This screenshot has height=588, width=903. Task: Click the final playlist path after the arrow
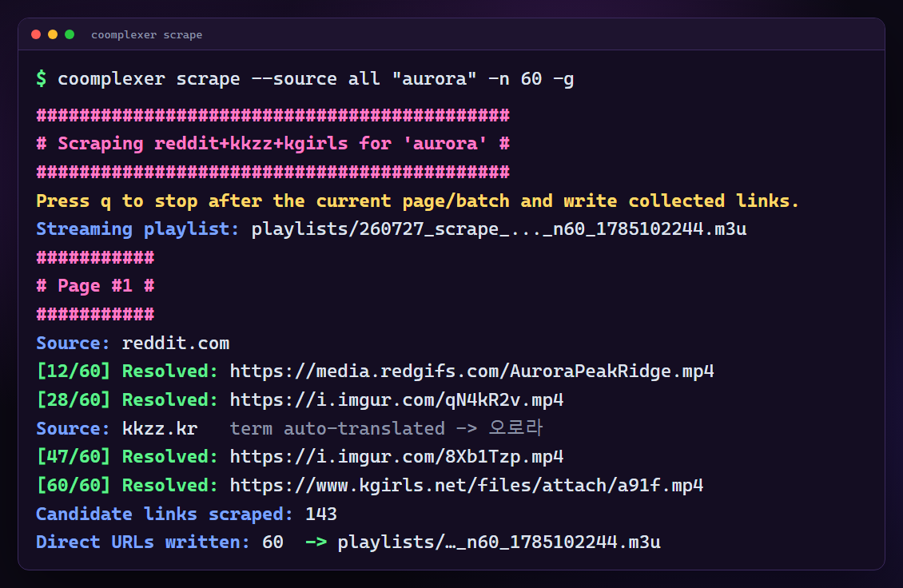coord(499,542)
